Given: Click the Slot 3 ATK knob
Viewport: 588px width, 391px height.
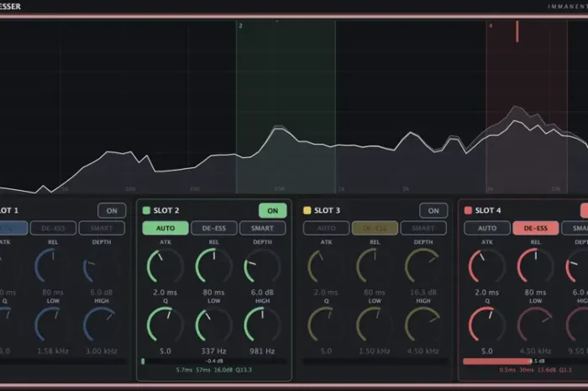Looking at the screenshot, I should pyautogui.click(x=326, y=267).
